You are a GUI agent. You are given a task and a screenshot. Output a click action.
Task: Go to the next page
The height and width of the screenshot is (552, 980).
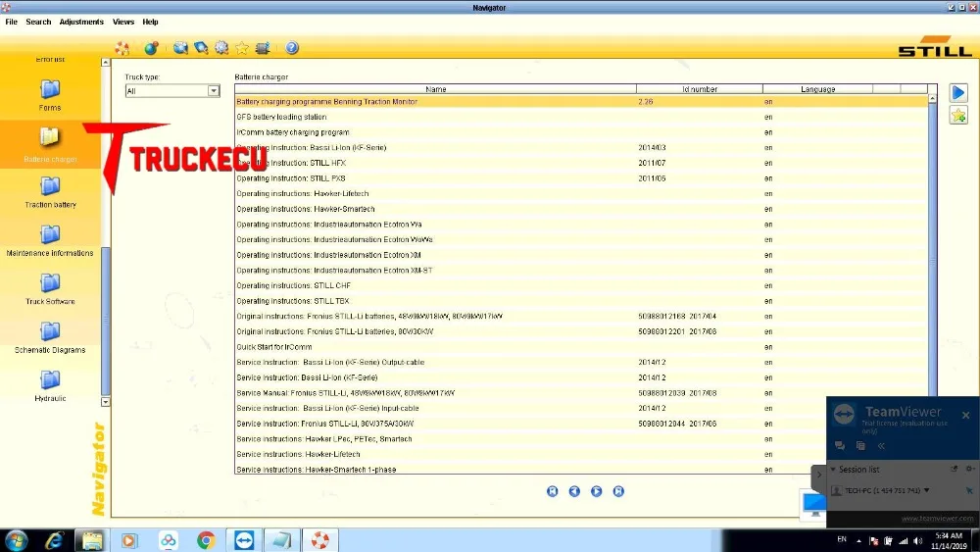[596, 491]
